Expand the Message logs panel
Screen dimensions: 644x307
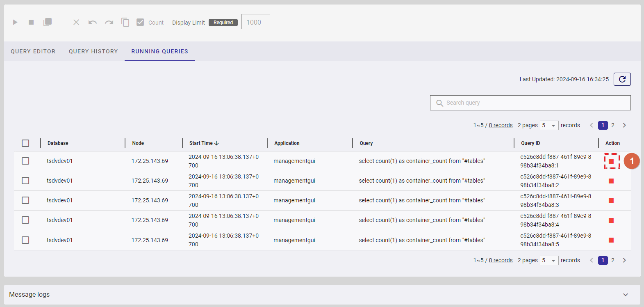[x=625, y=295]
